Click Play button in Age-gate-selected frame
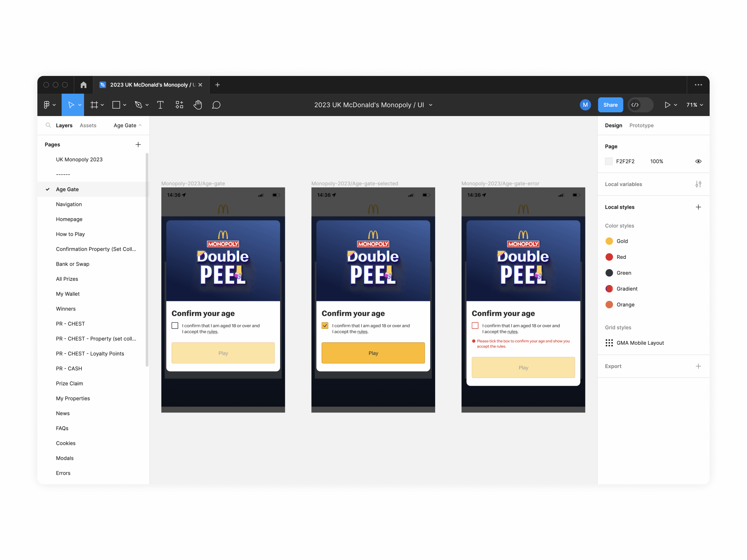The image size is (747, 560). point(373,353)
